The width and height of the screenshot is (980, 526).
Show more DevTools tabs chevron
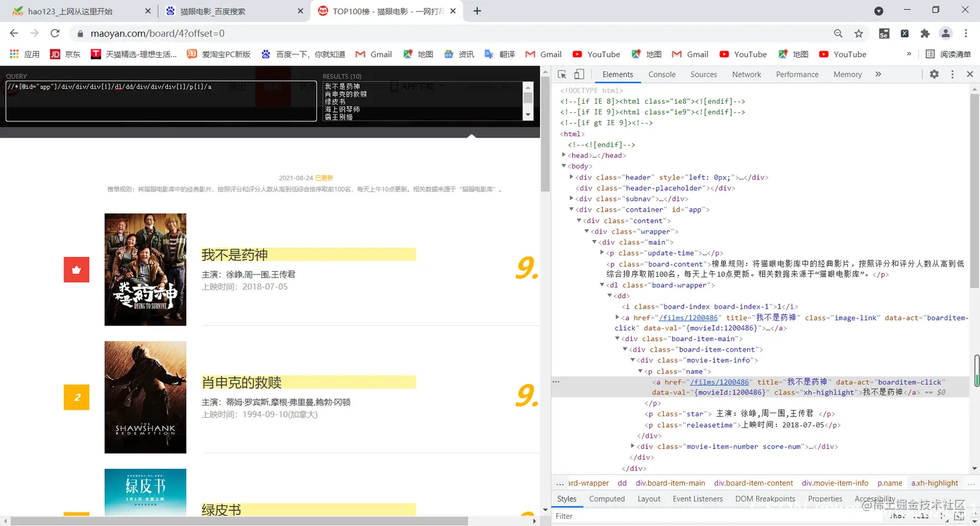[878, 75]
